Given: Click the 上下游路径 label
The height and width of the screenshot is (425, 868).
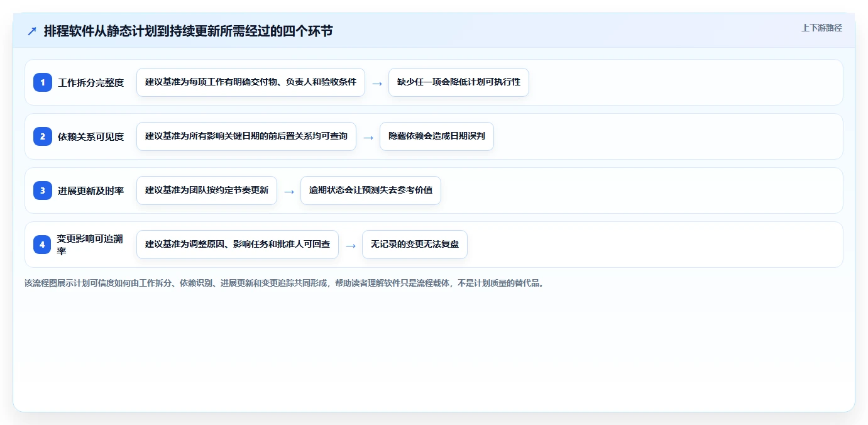Looking at the screenshot, I should click(x=821, y=28).
